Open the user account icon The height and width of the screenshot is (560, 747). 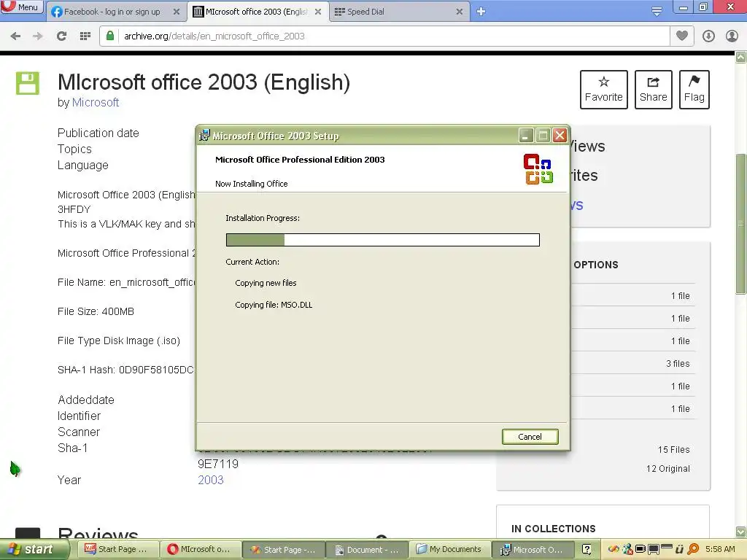pyautogui.click(x=732, y=36)
